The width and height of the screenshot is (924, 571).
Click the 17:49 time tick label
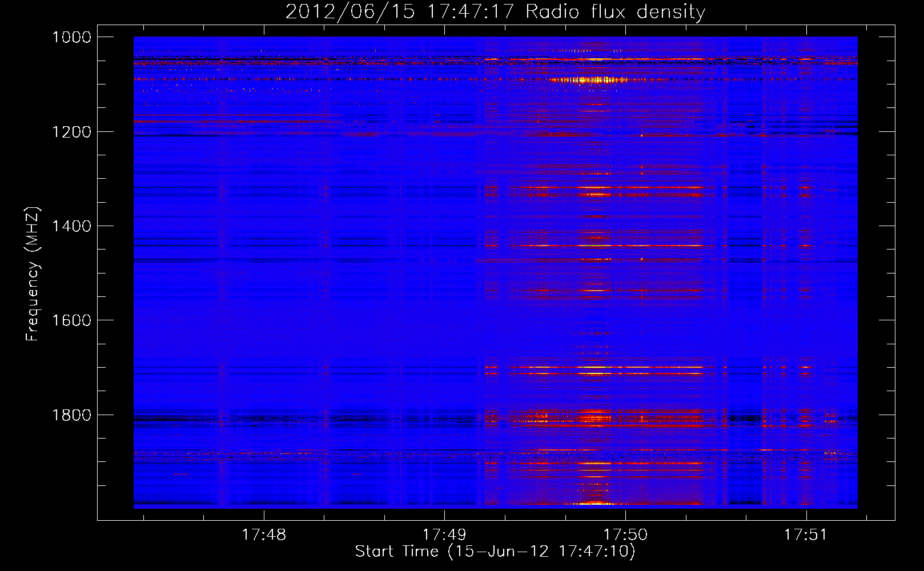(444, 535)
